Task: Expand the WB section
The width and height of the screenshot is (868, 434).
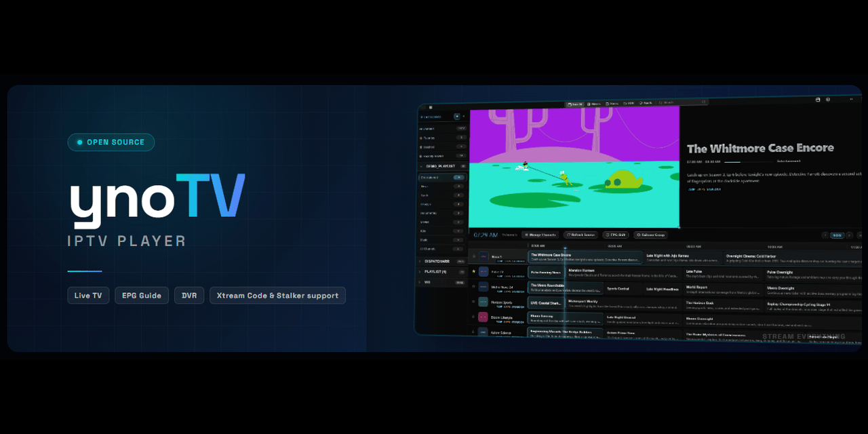Action: (x=442, y=282)
